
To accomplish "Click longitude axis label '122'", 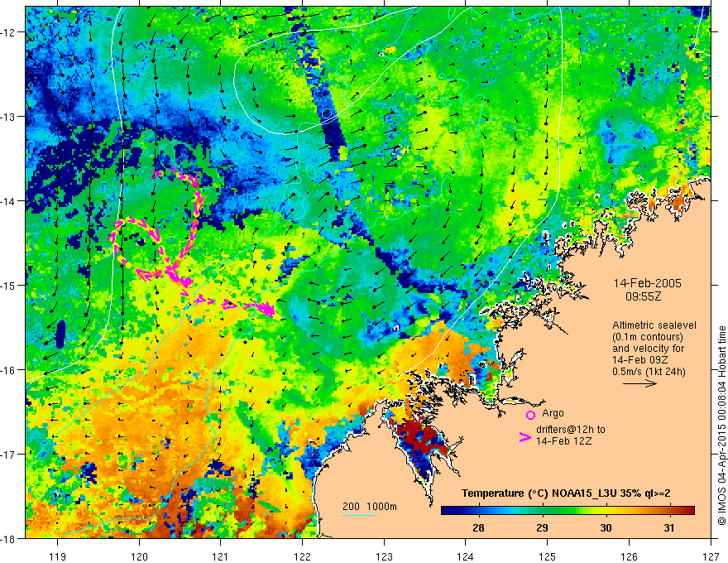I will (302, 557).
